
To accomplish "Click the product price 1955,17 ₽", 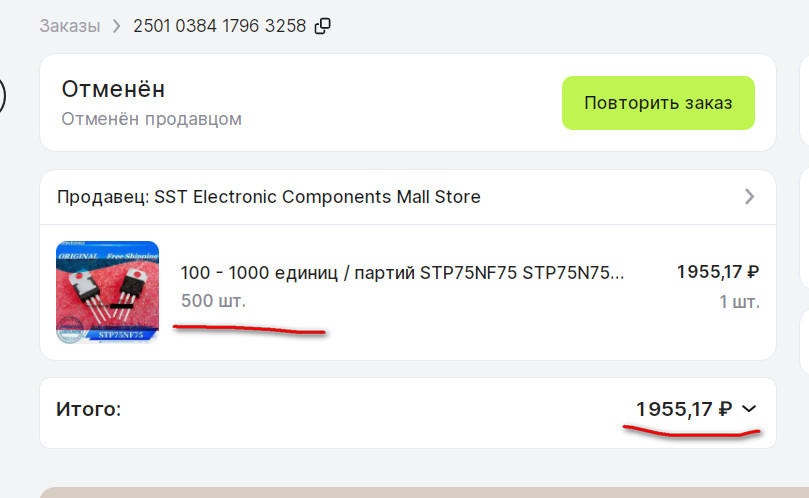I will click(x=718, y=271).
